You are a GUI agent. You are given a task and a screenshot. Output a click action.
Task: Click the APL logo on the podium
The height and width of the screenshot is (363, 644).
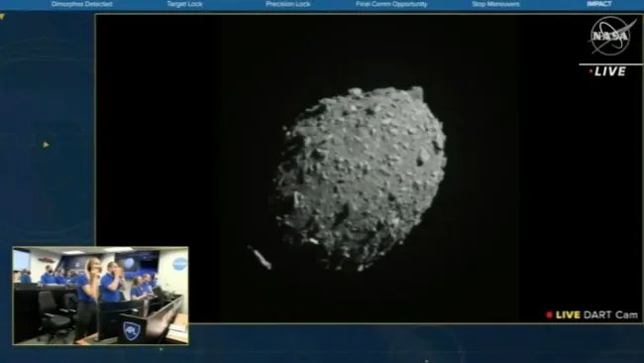[x=132, y=330]
